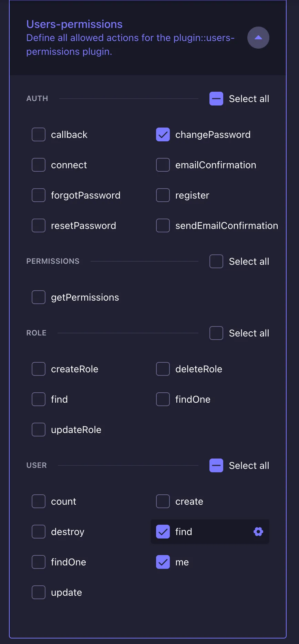Enable the getPermissions permission
Image resolution: width=299 pixels, height=644 pixels.
click(38, 297)
